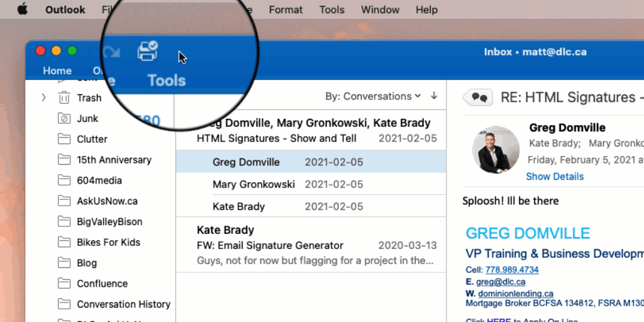Open the Bikes For Kids folder
This screenshot has width=644, height=322.
click(108, 242)
